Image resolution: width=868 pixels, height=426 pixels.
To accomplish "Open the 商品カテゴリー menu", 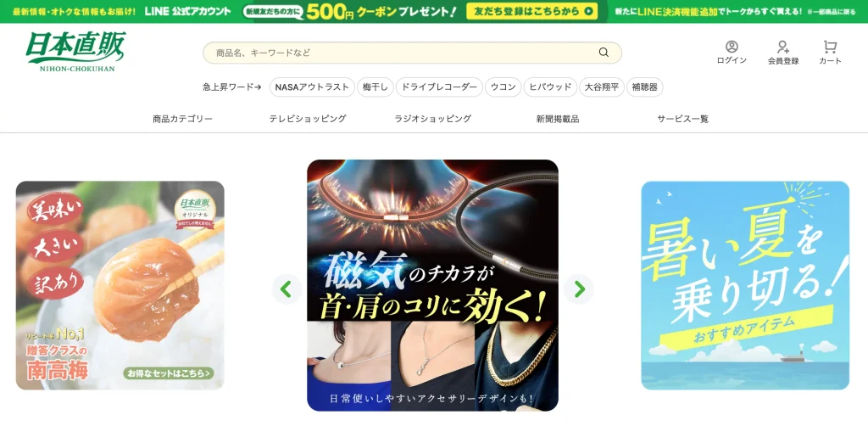I will coord(182,119).
